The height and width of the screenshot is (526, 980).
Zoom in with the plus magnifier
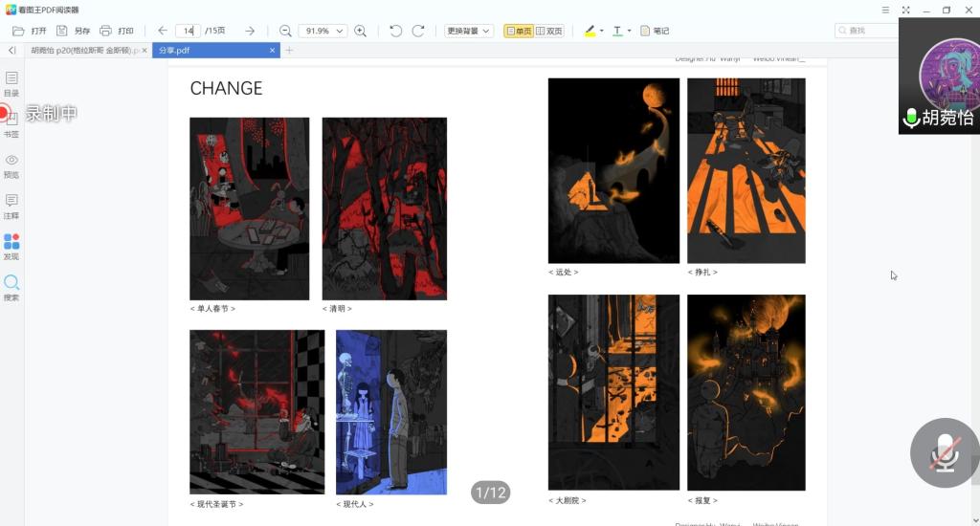click(x=361, y=31)
